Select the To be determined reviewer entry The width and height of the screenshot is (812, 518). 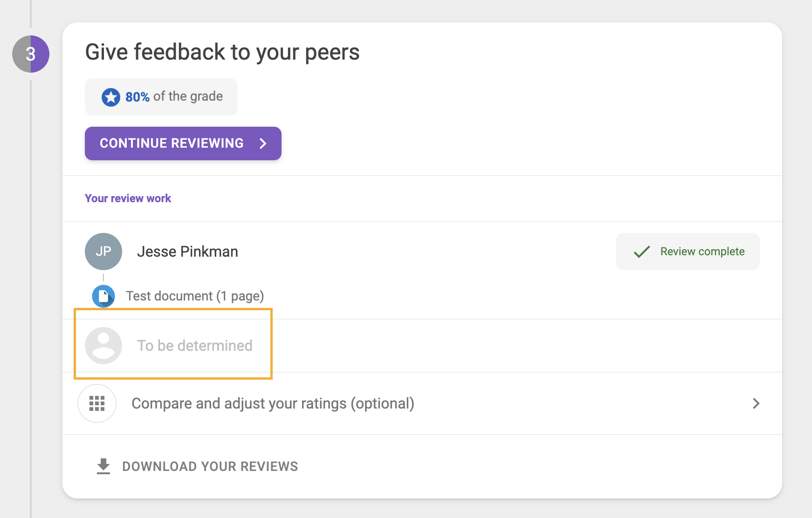194,346
